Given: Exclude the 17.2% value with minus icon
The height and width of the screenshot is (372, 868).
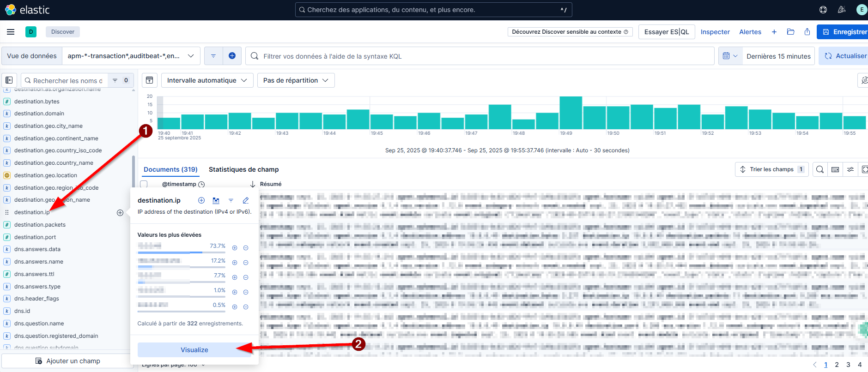Looking at the screenshot, I should pos(246,263).
